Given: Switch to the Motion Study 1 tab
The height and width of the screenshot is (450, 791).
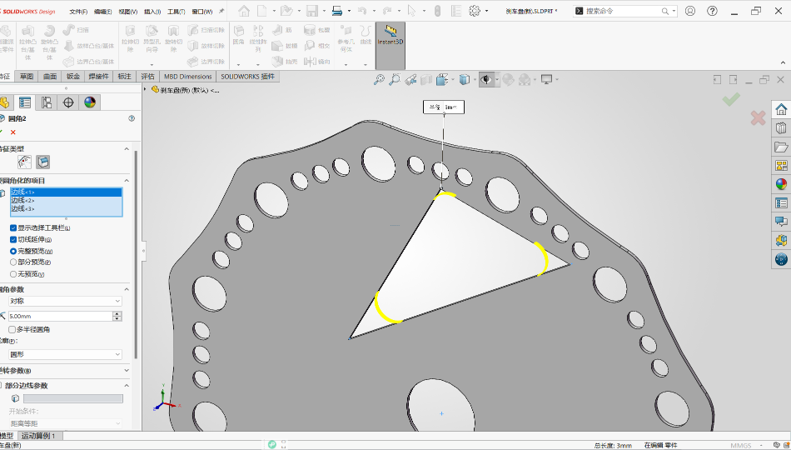Looking at the screenshot, I should click(x=39, y=435).
